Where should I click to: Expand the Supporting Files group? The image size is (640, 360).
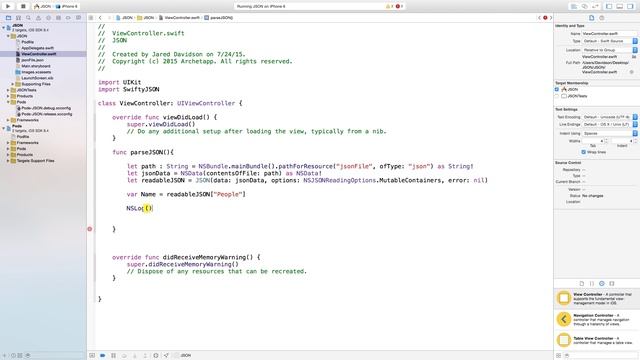[x=13, y=84]
